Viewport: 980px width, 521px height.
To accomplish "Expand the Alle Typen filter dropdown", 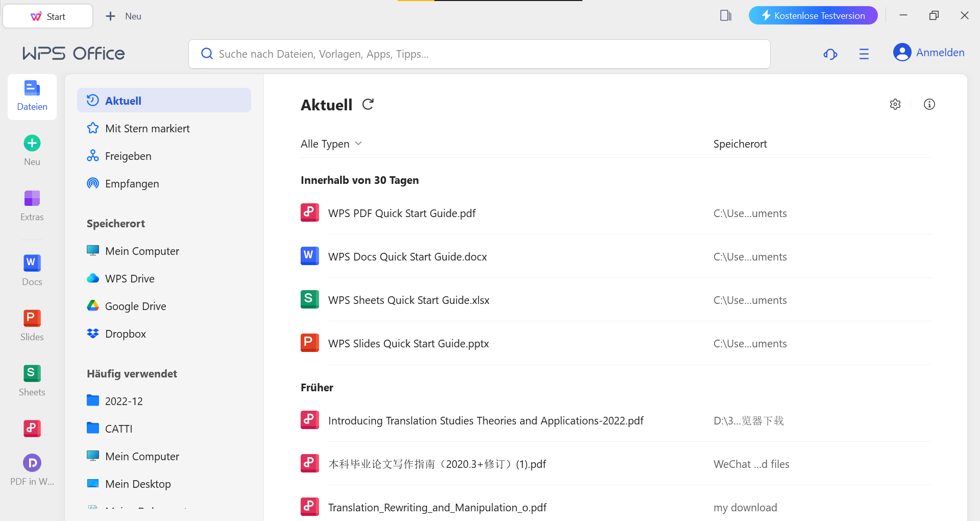I will coord(331,144).
